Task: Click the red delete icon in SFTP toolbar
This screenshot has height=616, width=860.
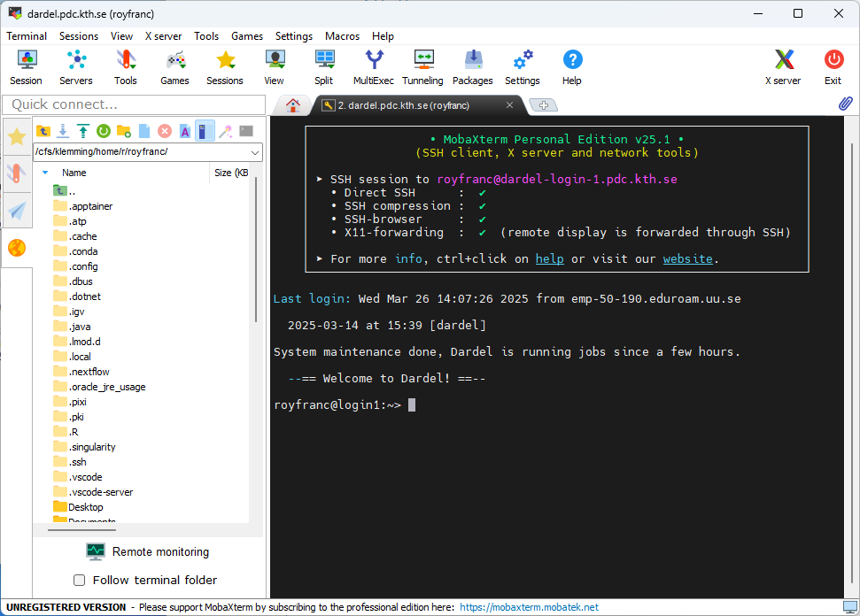Action: pyautogui.click(x=165, y=131)
